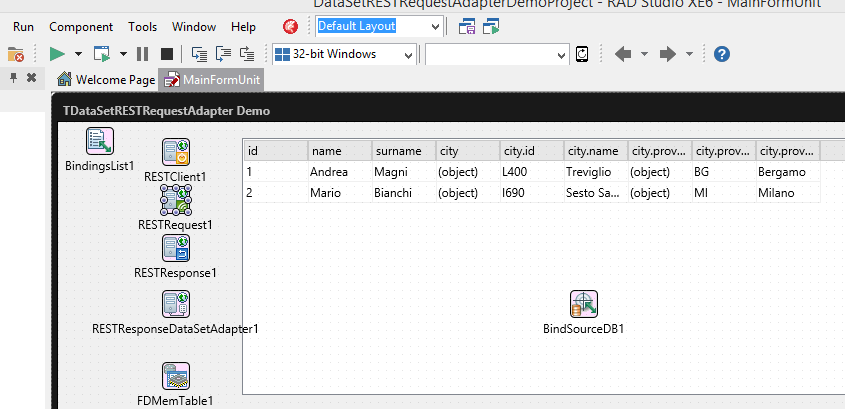Click the Andrea cell in grid
This screenshot has height=409, width=845.
[340, 172]
